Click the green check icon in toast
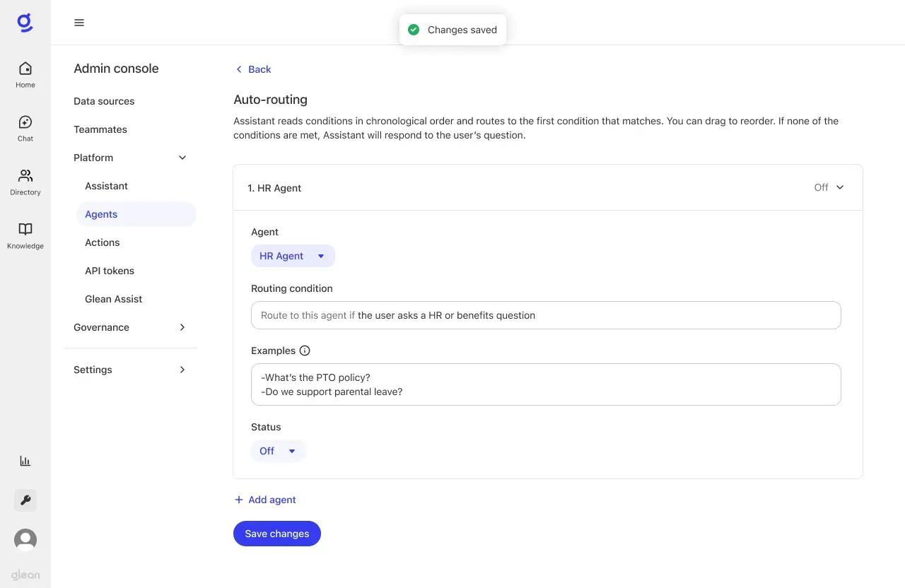Screen dimensions: 905x588 tap(414, 30)
